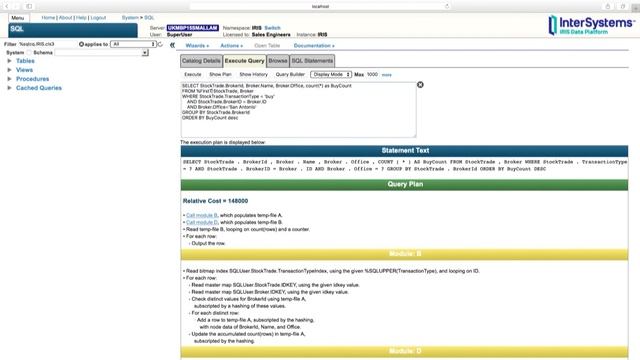
Task: Open the Help link
Action: (81, 18)
